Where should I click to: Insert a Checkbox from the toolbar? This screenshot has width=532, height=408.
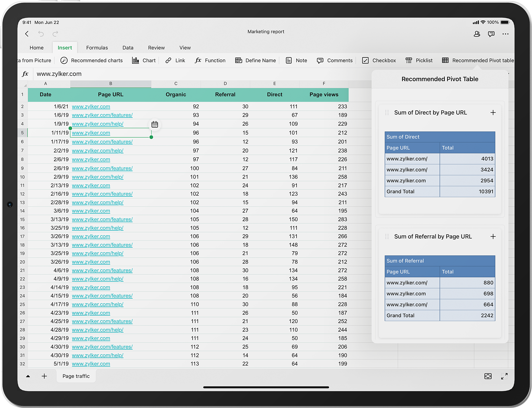[379, 60]
